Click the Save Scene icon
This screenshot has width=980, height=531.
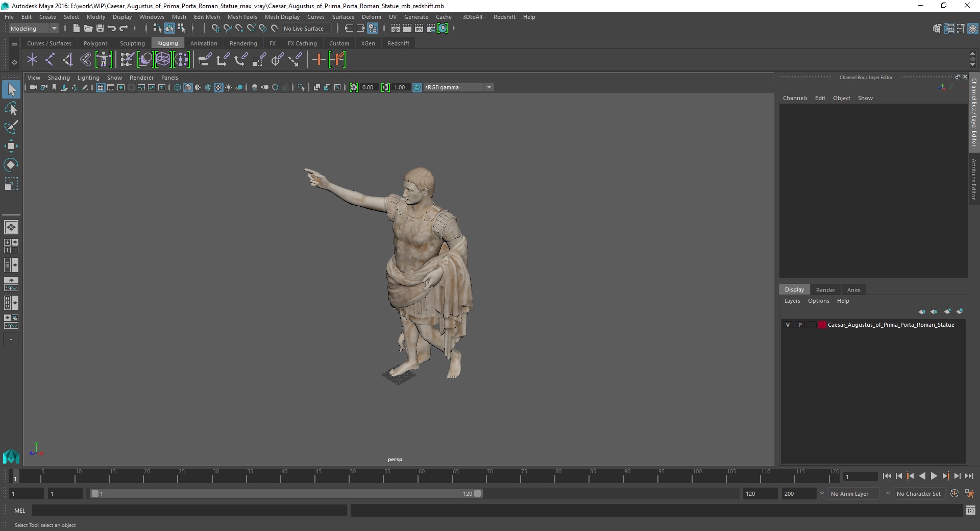point(100,29)
